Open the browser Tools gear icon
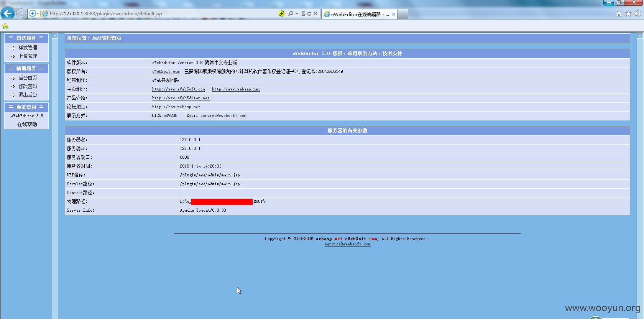644x319 pixels. coord(638,13)
